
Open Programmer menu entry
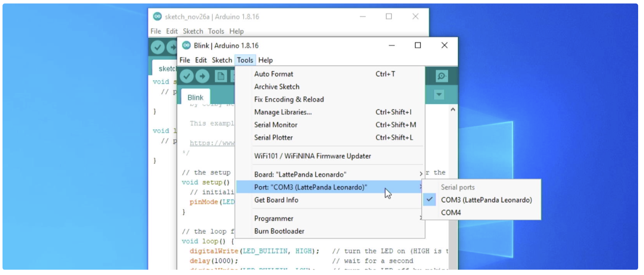pyautogui.click(x=330, y=219)
